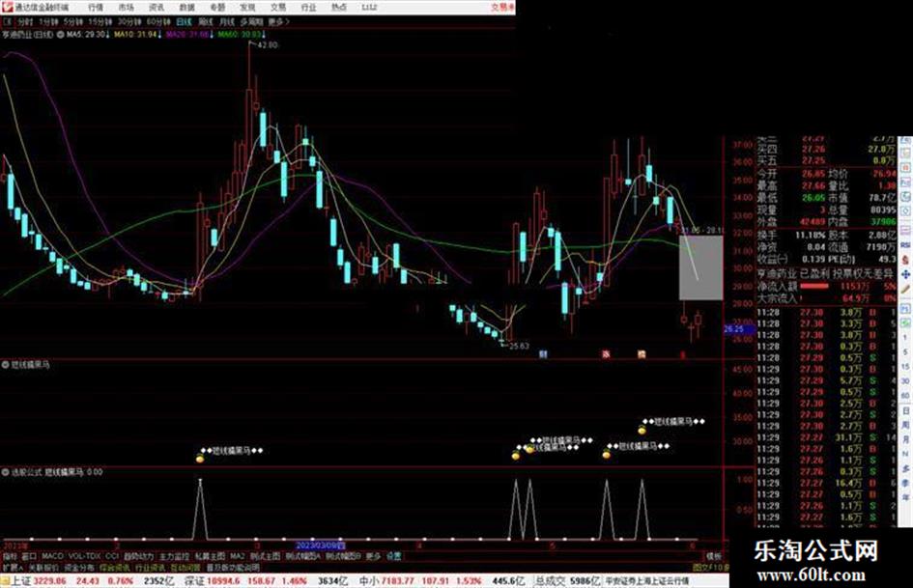Click the RSI icon in right sidebar
The width and height of the screenshot is (913, 588).
pos(905,245)
